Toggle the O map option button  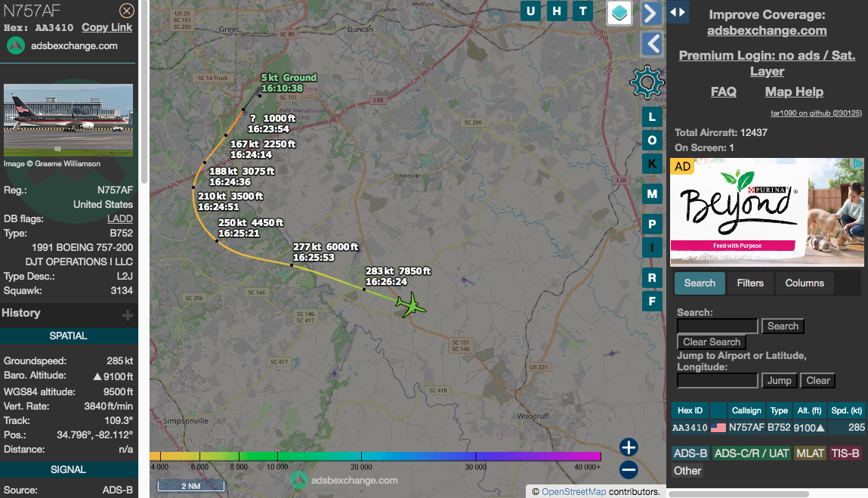[652, 140]
